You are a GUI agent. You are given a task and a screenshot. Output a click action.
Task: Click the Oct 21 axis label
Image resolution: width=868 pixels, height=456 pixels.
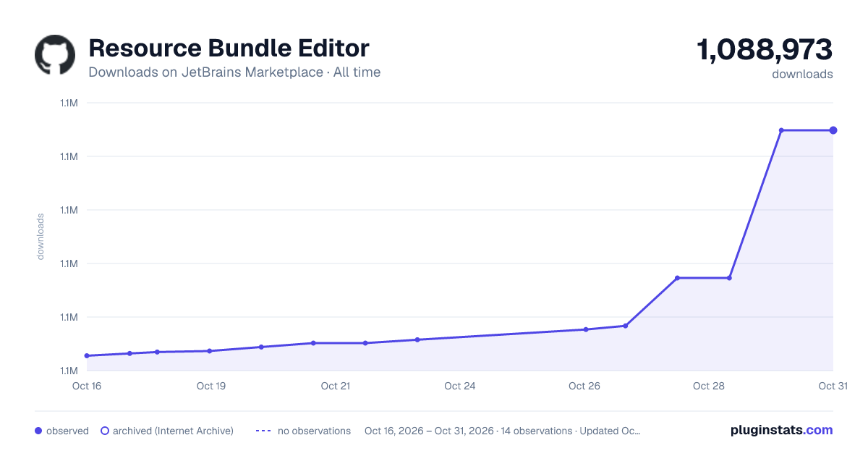(x=336, y=386)
